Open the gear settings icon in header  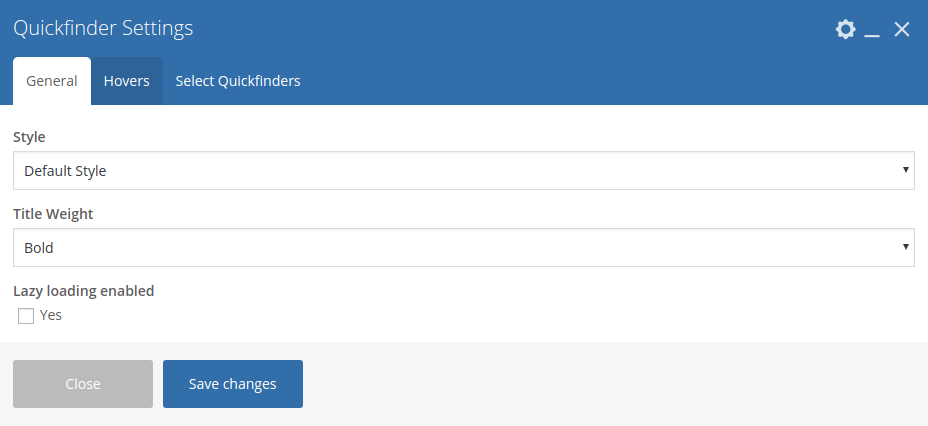[x=846, y=29]
